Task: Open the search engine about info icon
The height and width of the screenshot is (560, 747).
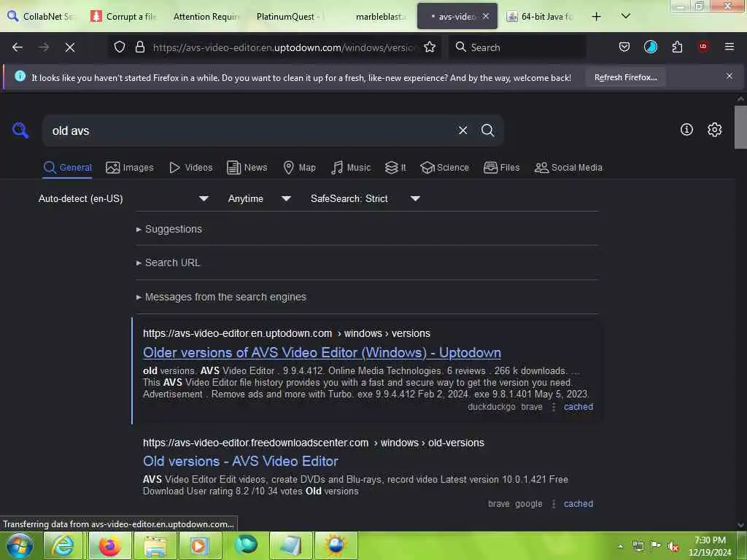Action: (x=686, y=130)
